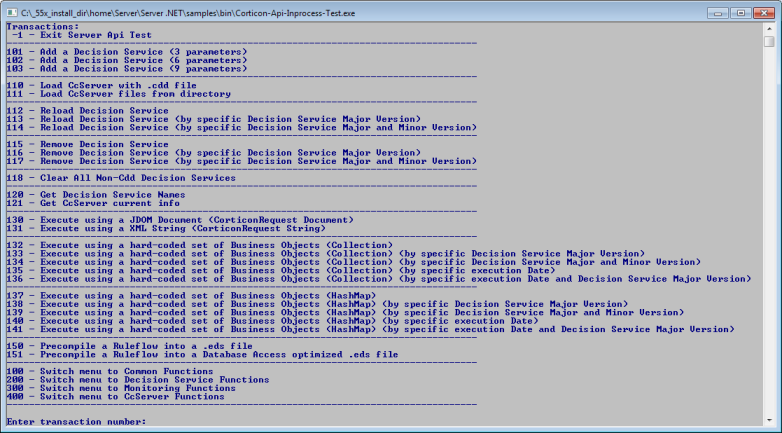Click line 132 Execute Business Objects (Collection)
The height and width of the screenshot is (433, 782).
[199, 245]
